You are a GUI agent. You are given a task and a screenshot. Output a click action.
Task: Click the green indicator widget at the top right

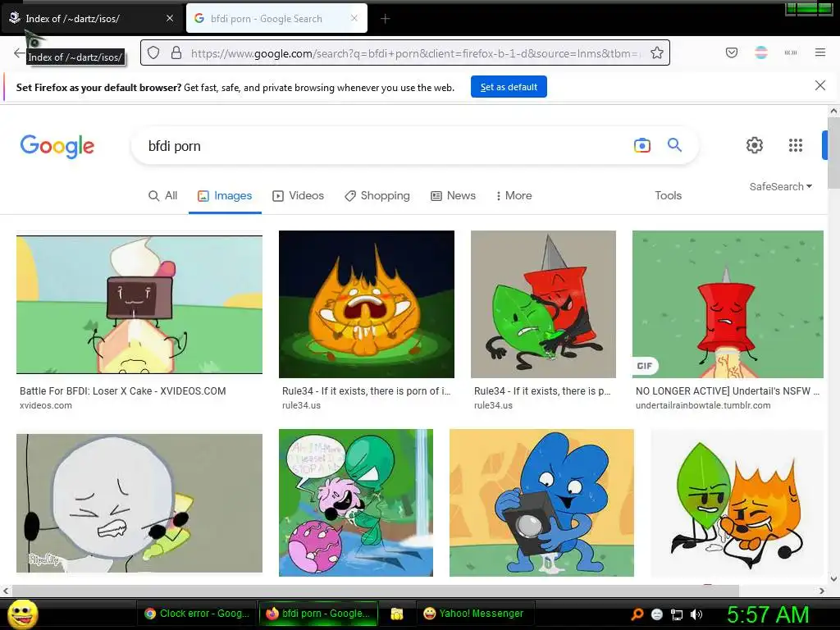[x=809, y=8]
